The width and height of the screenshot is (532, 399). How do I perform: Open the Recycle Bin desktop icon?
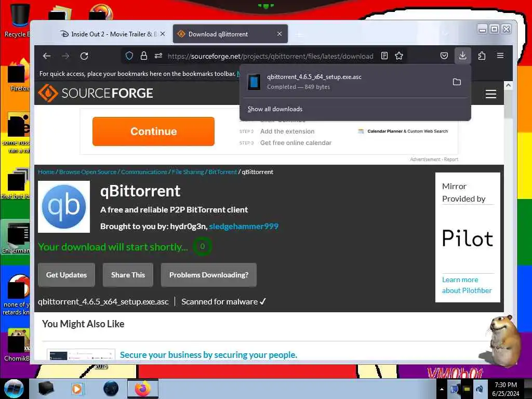pos(17,20)
